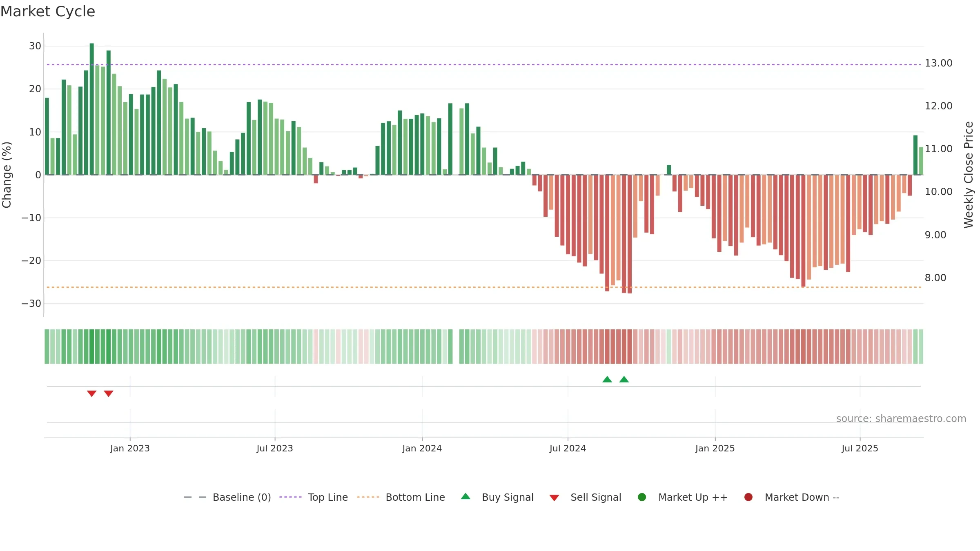This screenshot has height=551, width=980.
Task: Click the 13.00 price tick label
Action: tap(938, 63)
